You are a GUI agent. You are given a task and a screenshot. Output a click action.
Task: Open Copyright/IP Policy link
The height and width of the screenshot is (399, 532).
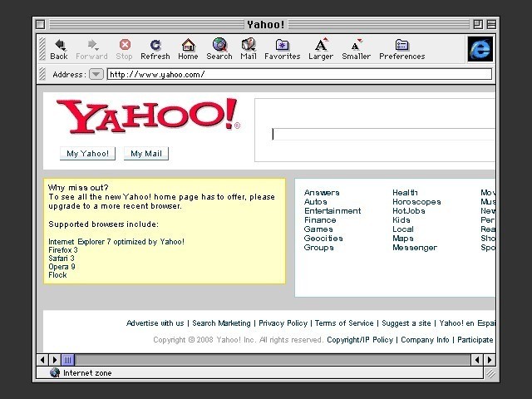pos(360,340)
